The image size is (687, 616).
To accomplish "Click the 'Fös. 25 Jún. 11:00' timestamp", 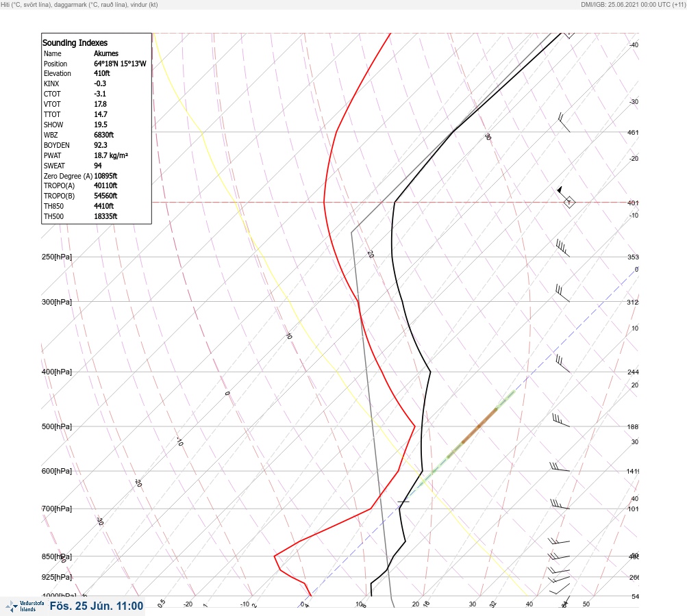I will click(97, 606).
